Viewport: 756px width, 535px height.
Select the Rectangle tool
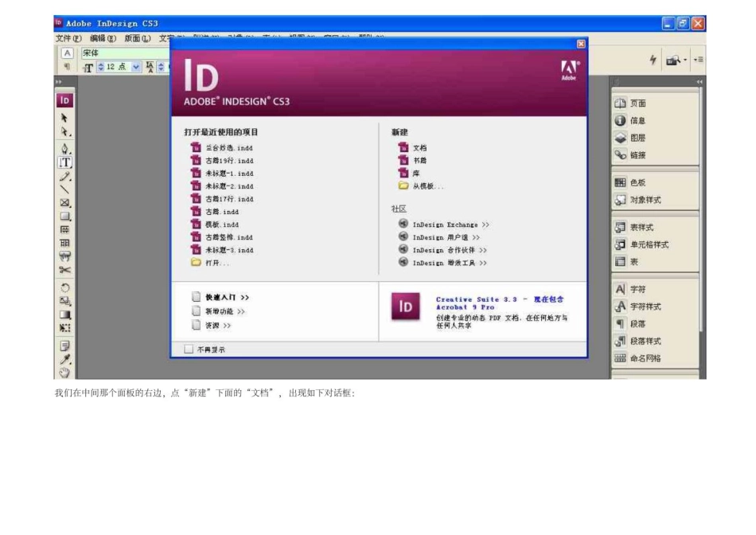click(x=65, y=216)
